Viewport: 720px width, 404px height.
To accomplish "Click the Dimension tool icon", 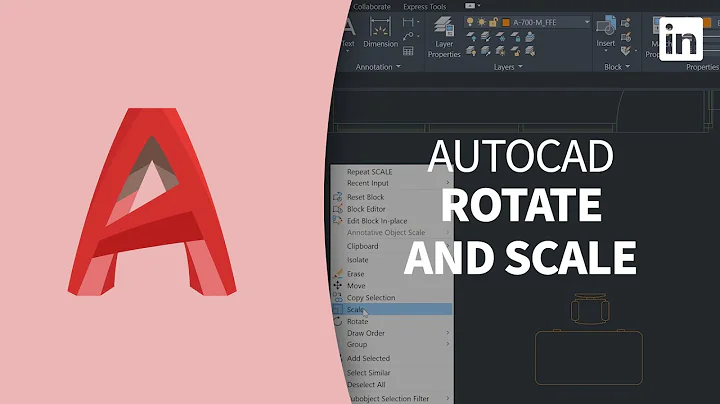I will point(380,27).
